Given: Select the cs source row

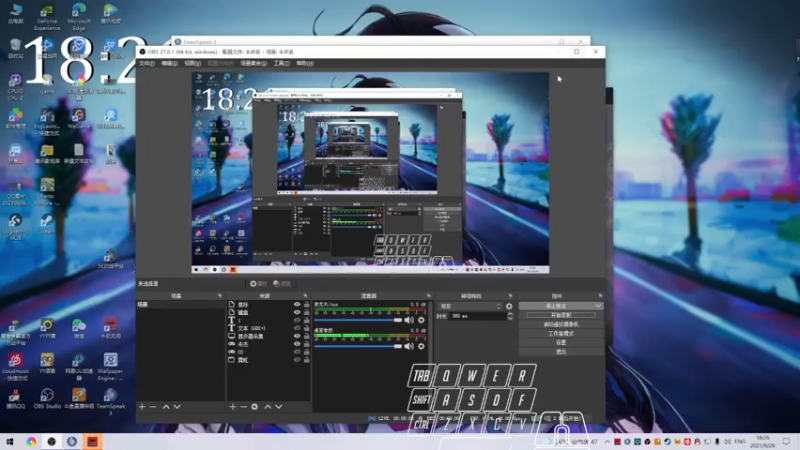Looking at the screenshot, I should point(269,352).
